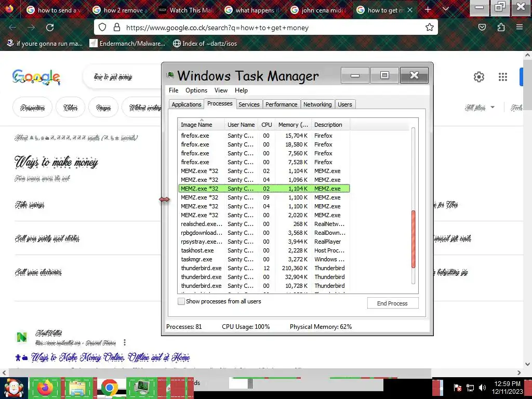
Task: Open the Endermanch/Malware bookmark
Action: (x=127, y=44)
